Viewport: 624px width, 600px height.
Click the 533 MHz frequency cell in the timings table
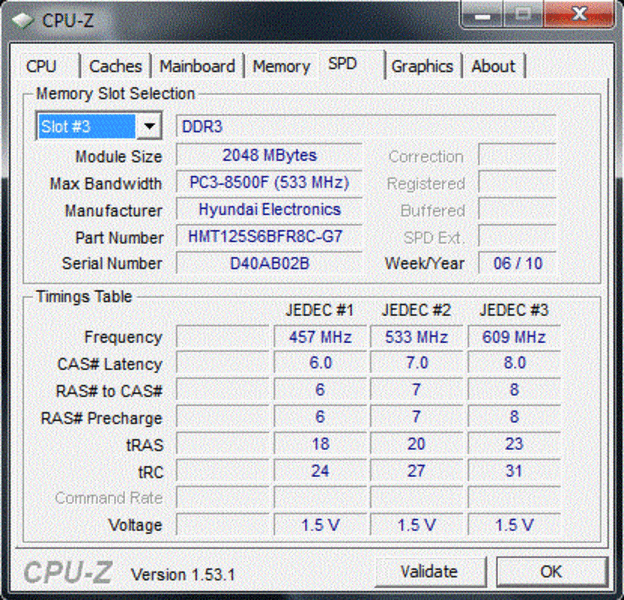[x=416, y=337]
